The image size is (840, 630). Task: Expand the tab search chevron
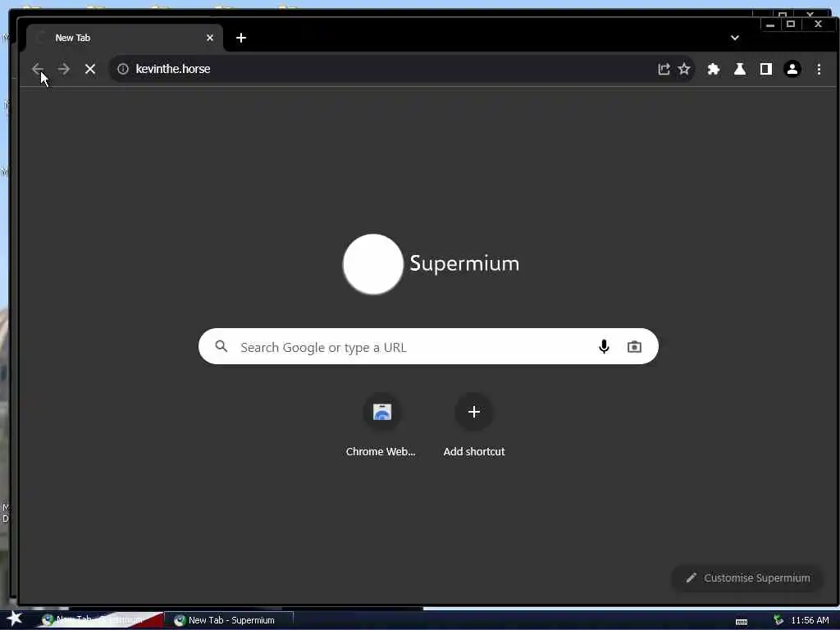(x=735, y=38)
